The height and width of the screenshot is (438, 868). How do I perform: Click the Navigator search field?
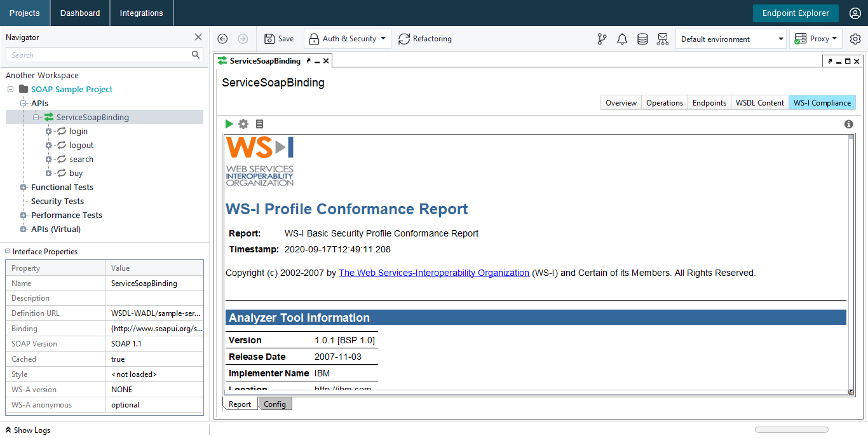pyautogui.click(x=98, y=55)
